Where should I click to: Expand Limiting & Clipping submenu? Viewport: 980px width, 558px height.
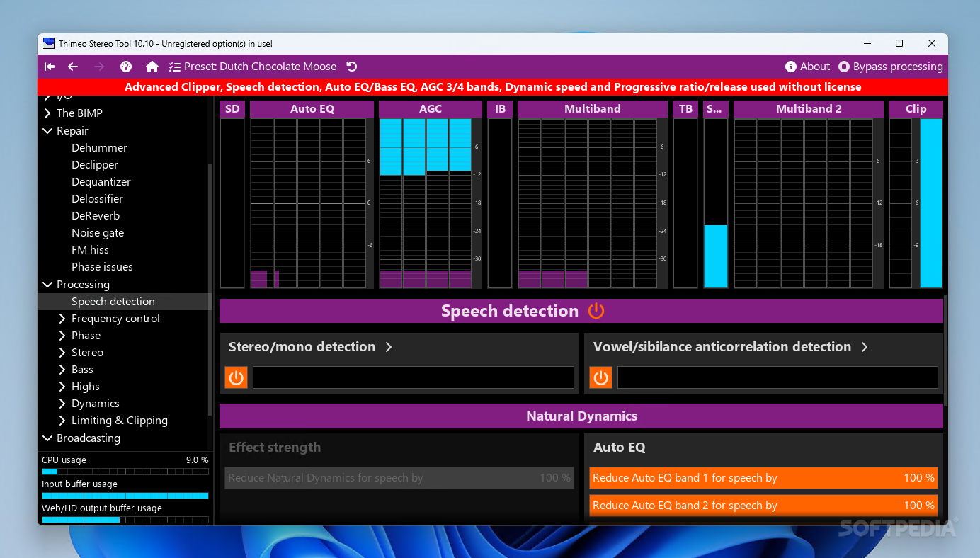pos(62,421)
